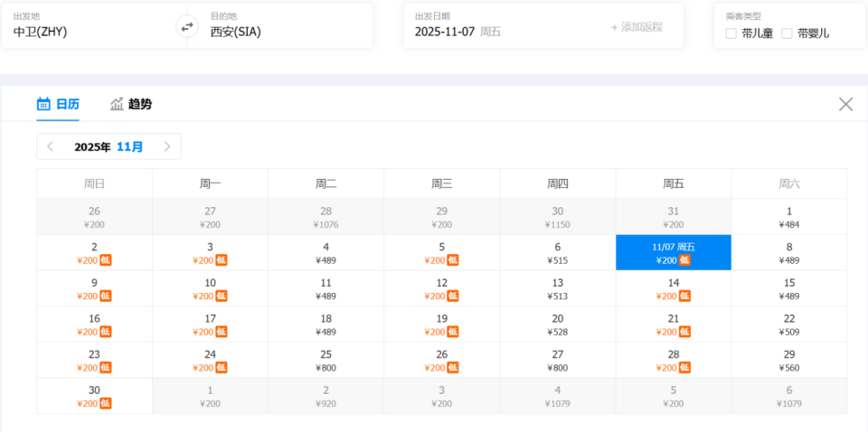Image resolution: width=868 pixels, height=432 pixels.
Task: Click 添加返程 to add return trip
Action: point(637,27)
